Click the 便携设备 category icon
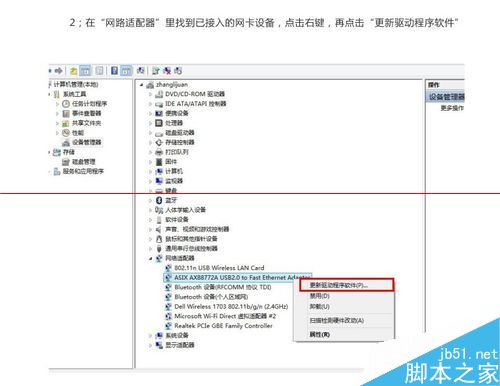 (159, 113)
